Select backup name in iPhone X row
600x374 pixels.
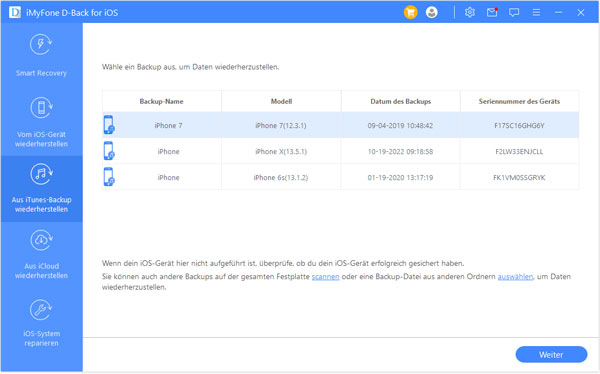(x=168, y=152)
